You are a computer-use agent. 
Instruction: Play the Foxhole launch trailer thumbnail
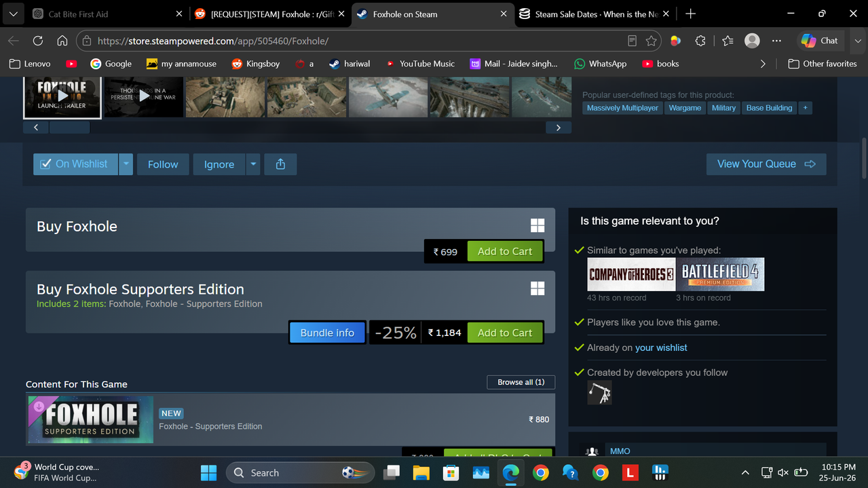pos(62,96)
